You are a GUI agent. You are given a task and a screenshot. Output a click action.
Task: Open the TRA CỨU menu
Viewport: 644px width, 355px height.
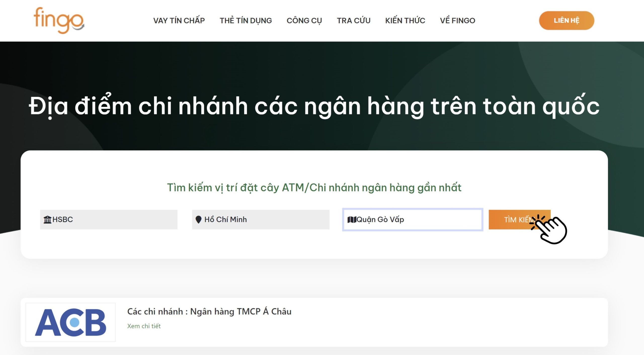(x=353, y=20)
